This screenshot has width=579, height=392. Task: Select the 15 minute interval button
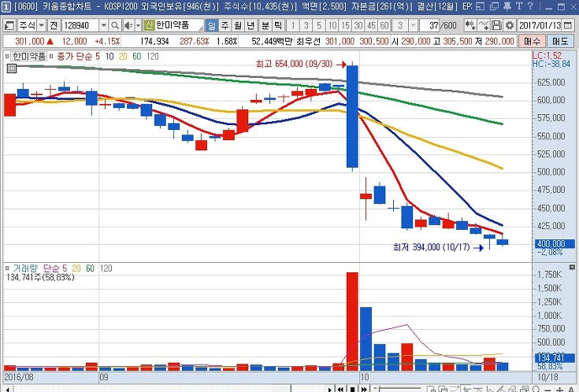[x=345, y=25]
